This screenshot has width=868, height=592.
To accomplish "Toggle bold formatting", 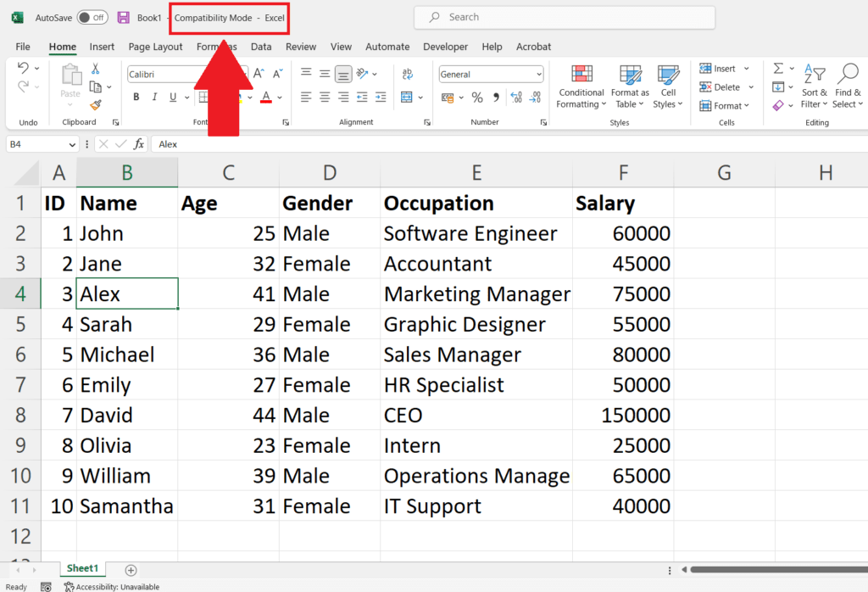I will coord(136,97).
